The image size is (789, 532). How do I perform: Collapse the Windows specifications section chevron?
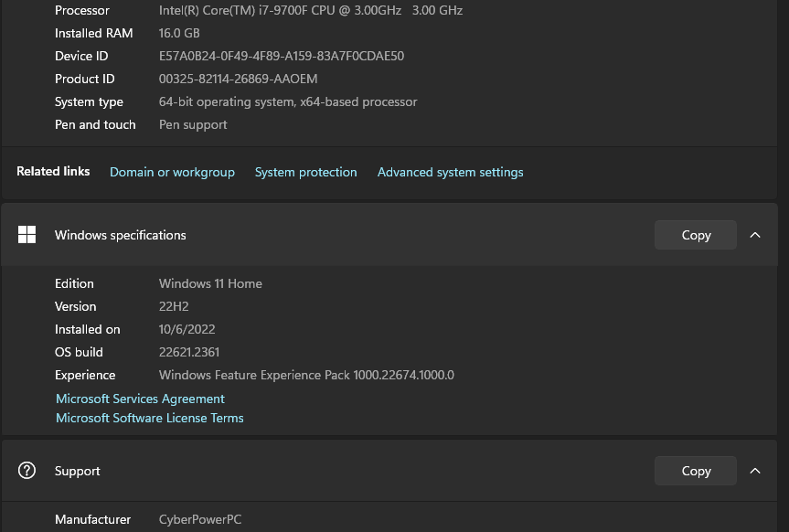click(755, 235)
